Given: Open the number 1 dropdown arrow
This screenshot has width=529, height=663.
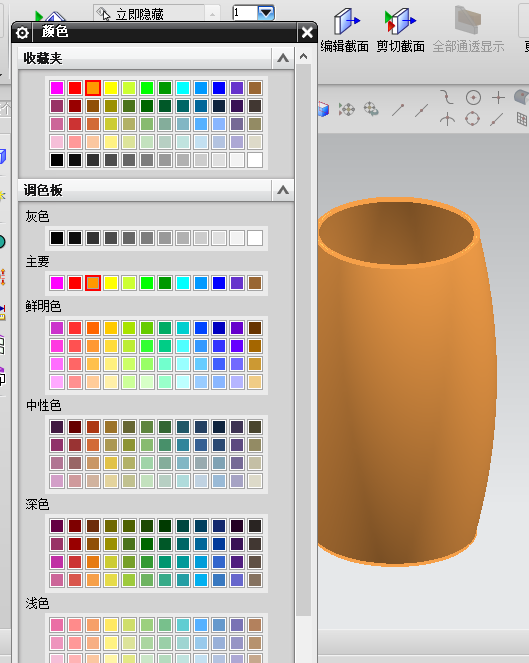Looking at the screenshot, I should [x=266, y=13].
